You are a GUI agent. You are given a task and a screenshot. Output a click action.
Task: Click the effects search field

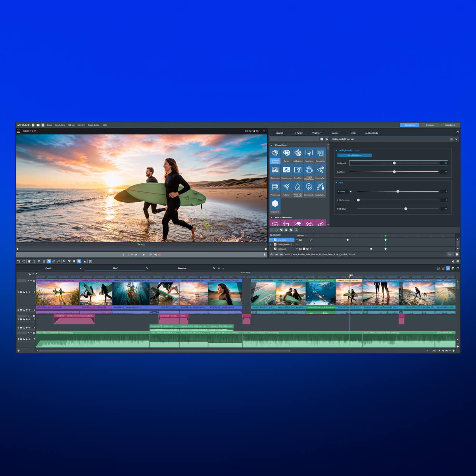tap(294, 139)
